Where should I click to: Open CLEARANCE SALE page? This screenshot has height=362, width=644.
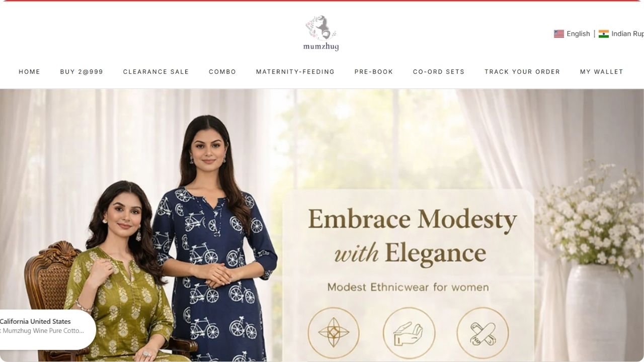156,72
